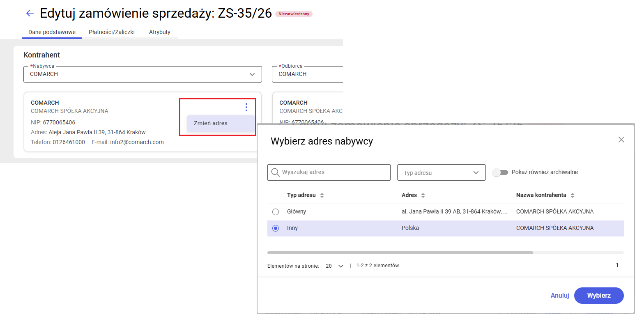644x319 pixels.
Task: Click the Niezatwierdzony status badge
Action: [294, 14]
